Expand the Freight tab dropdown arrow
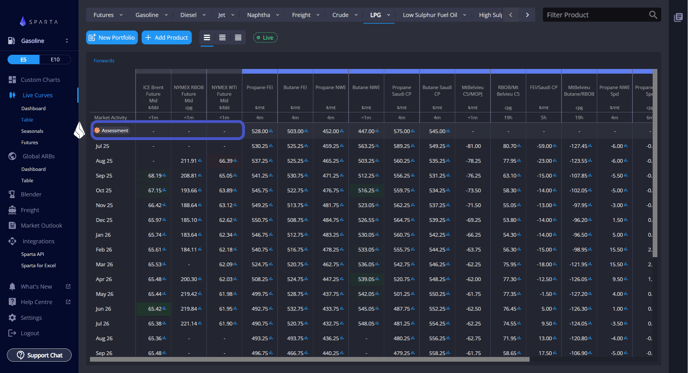The height and width of the screenshot is (373, 688). coord(318,15)
